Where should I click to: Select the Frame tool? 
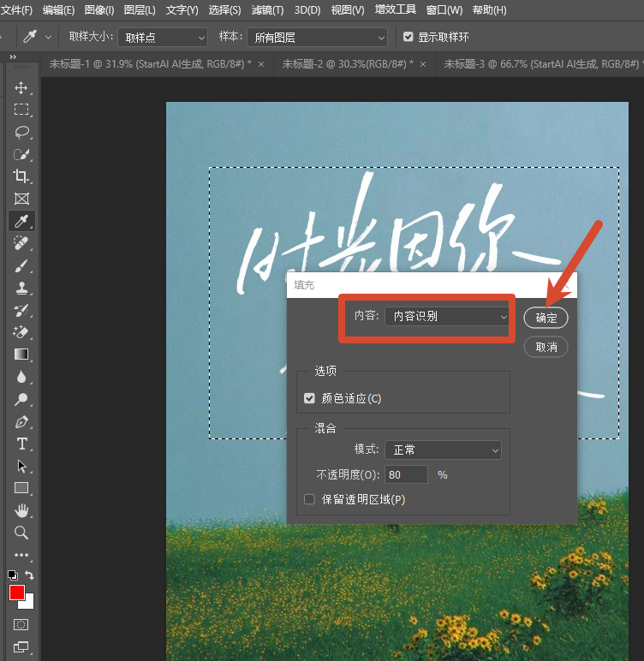21,199
